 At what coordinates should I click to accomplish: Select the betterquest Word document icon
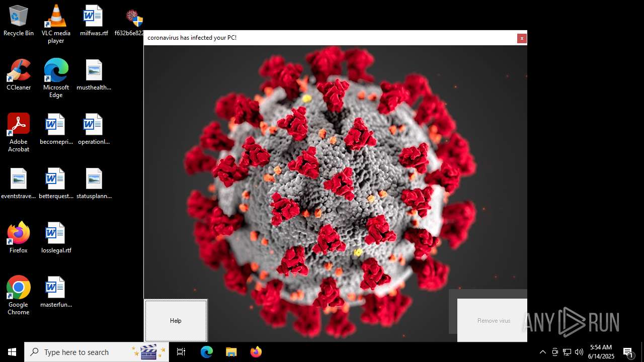pos(56,184)
